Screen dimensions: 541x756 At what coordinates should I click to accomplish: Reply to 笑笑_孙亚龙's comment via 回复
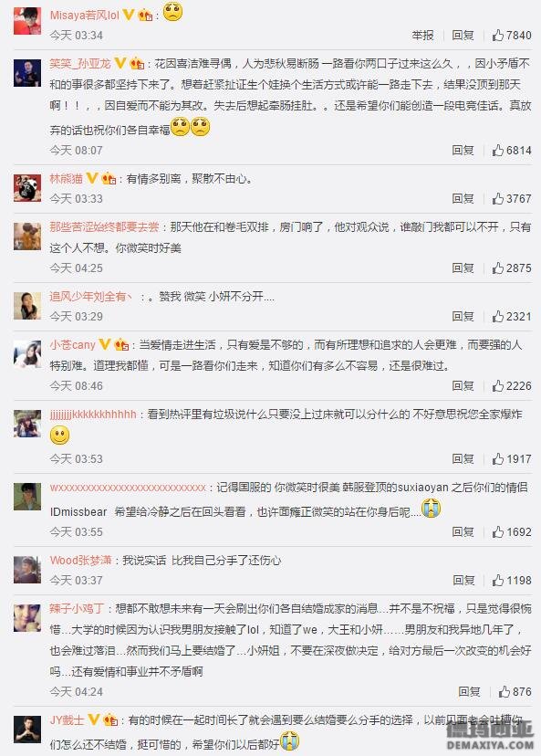click(x=463, y=151)
